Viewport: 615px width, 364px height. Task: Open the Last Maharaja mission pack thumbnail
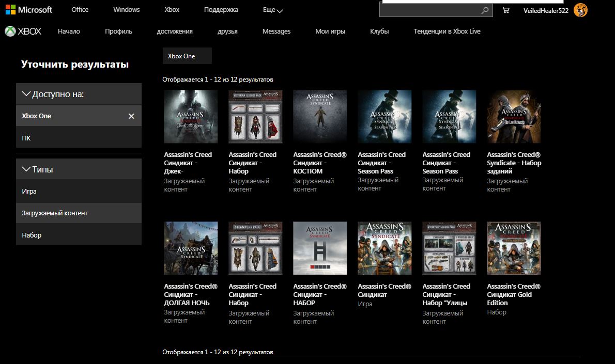(x=514, y=117)
